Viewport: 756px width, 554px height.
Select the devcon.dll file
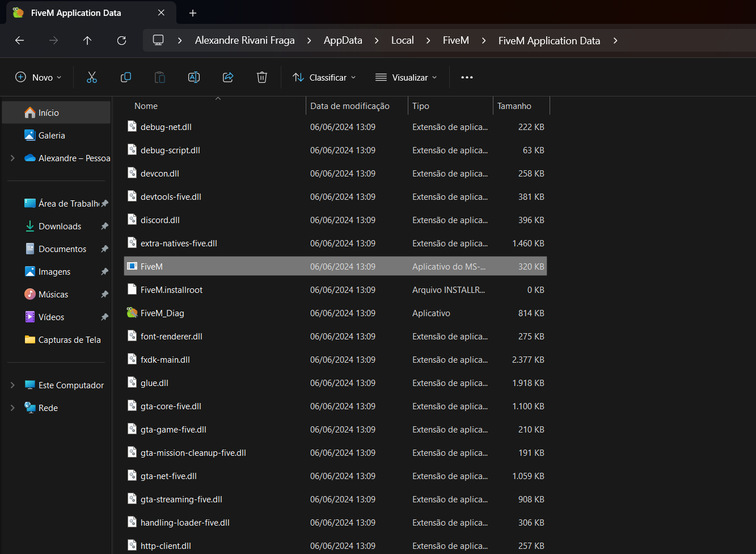(335, 174)
